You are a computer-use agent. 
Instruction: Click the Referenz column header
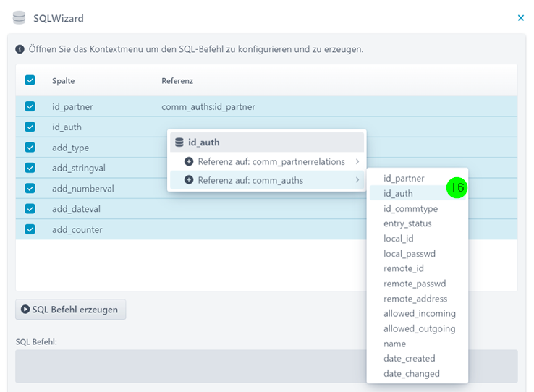click(177, 81)
